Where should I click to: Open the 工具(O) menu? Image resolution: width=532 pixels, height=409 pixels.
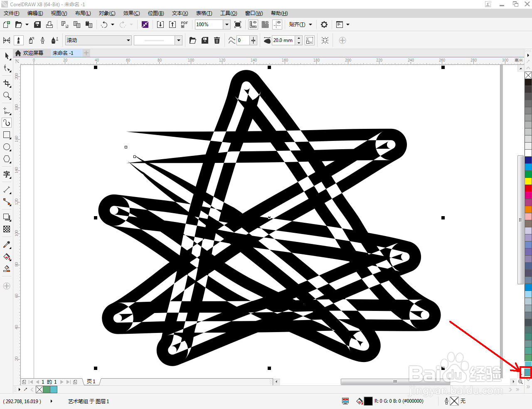(x=229, y=13)
